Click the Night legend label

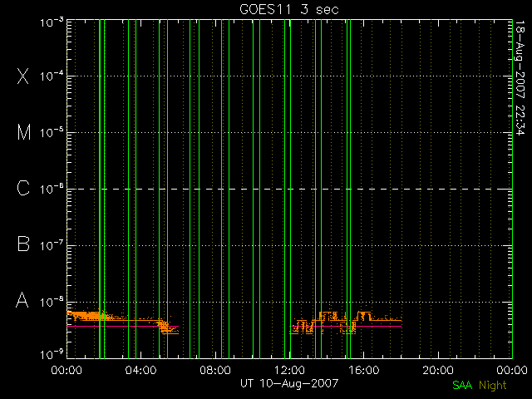pyautogui.click(x=493, y=386)
